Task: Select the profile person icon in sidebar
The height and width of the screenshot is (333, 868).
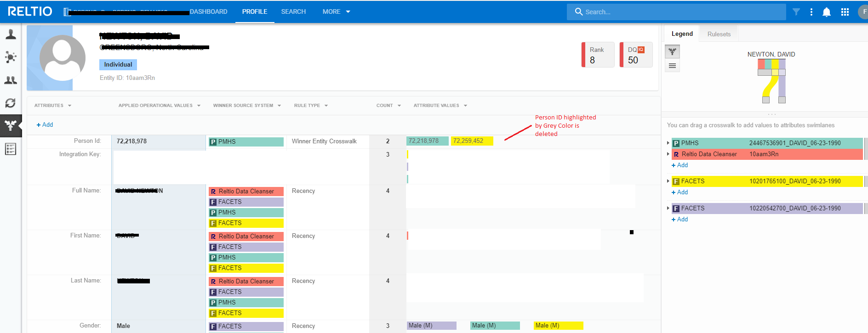Action: 11,34
